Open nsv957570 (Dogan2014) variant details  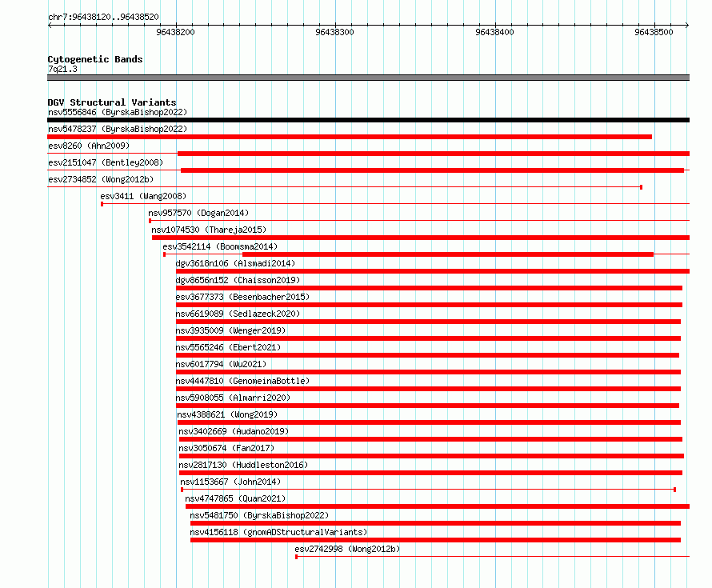[x=198, y=213]
